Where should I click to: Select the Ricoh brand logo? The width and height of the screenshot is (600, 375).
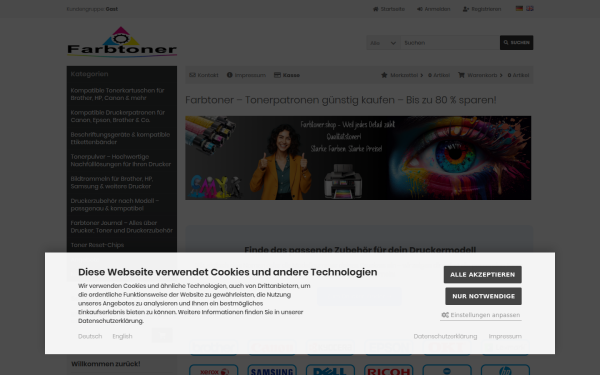coord(388,370)
